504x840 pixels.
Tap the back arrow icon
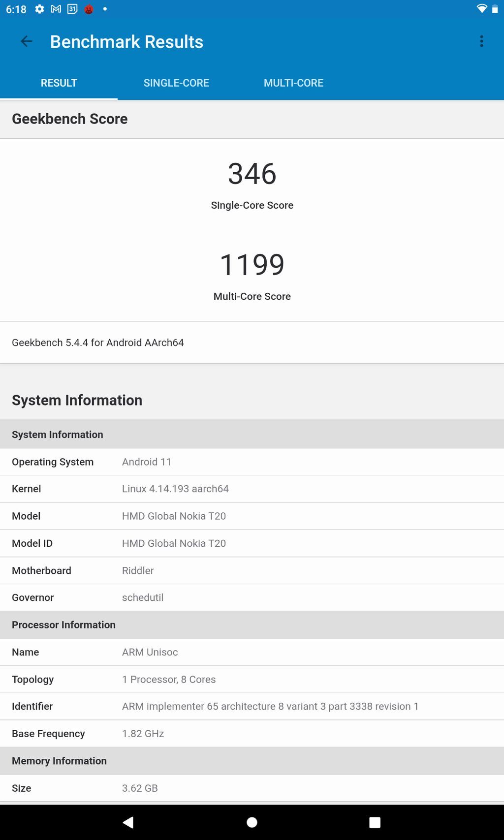27,42
